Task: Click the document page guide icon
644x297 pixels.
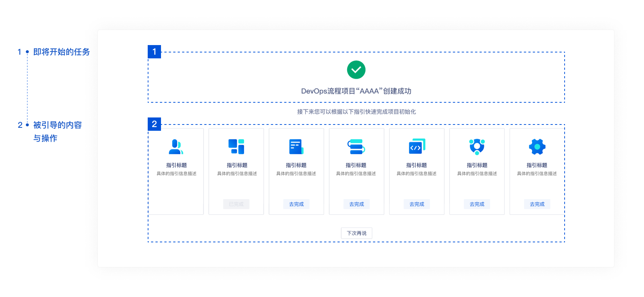Action: [296, 147]
